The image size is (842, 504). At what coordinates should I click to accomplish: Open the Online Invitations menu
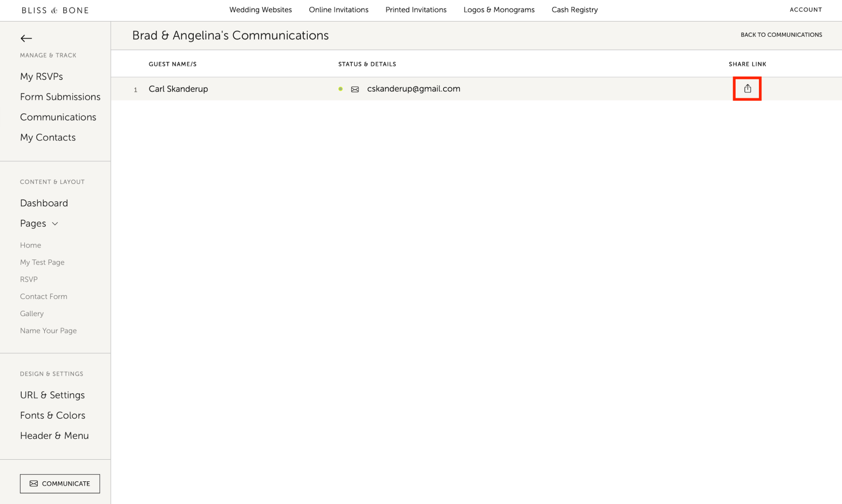338,10
